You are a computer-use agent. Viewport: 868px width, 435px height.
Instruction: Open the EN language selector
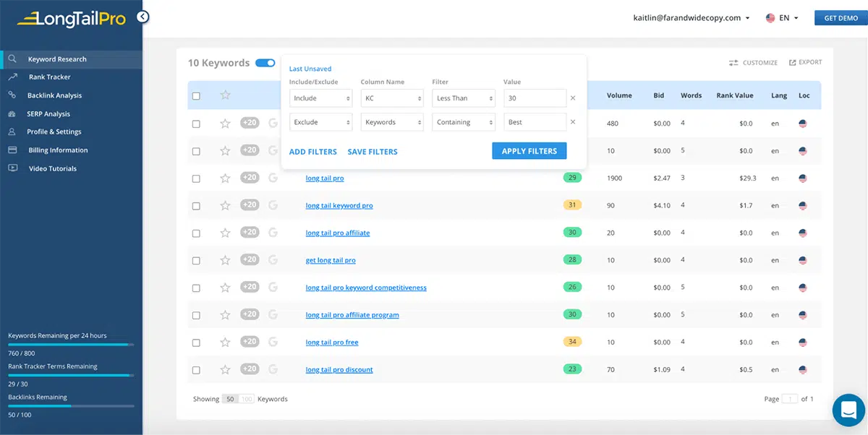point(782,18)
